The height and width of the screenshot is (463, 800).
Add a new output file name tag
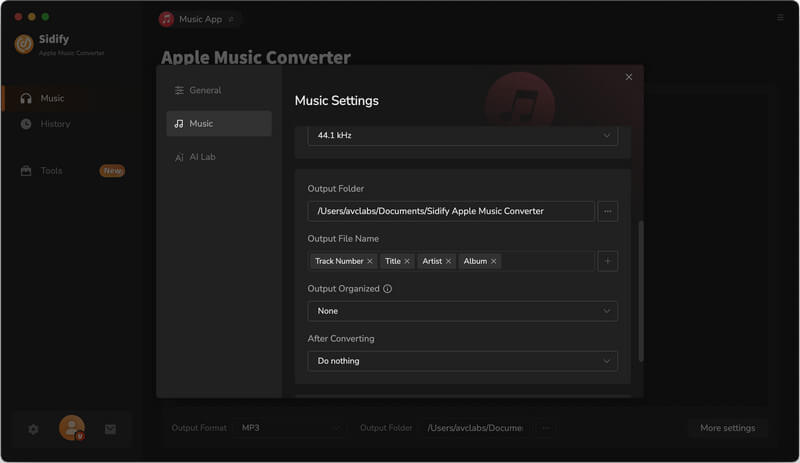(x=608, y=261)
